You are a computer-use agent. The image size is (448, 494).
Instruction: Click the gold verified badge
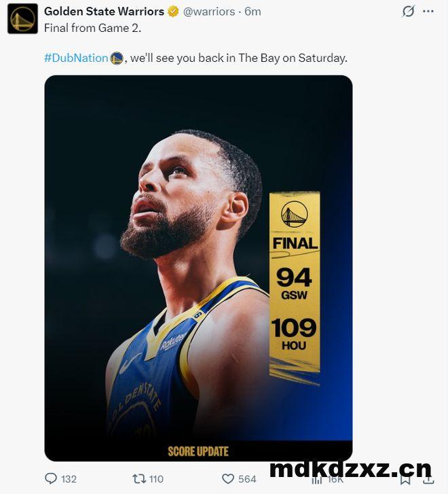173,12
